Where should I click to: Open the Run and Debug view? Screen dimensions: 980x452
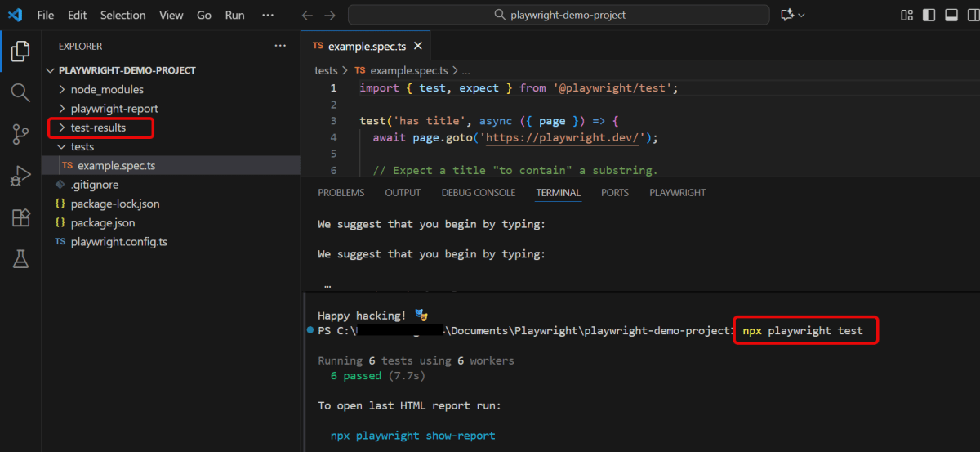tap(20, 176)
